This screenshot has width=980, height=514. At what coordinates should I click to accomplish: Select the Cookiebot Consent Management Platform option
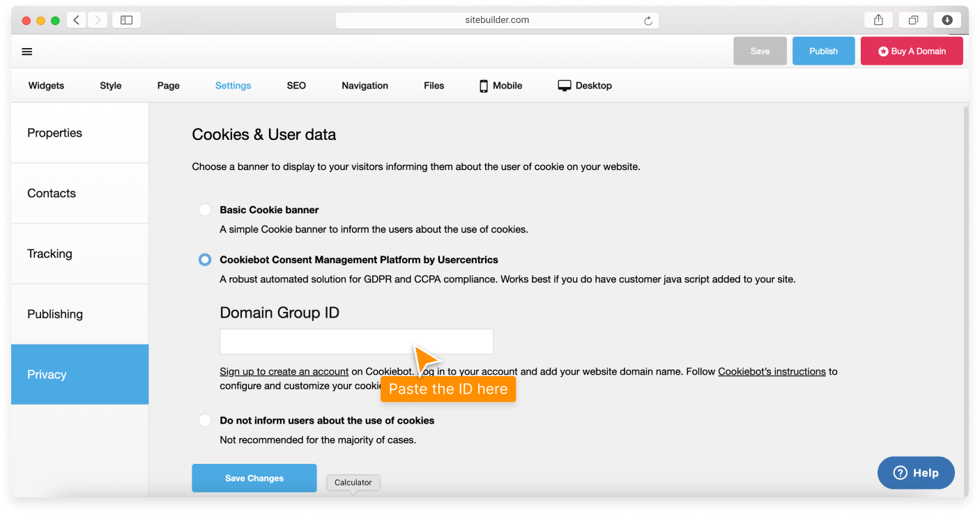coord(204,260)
